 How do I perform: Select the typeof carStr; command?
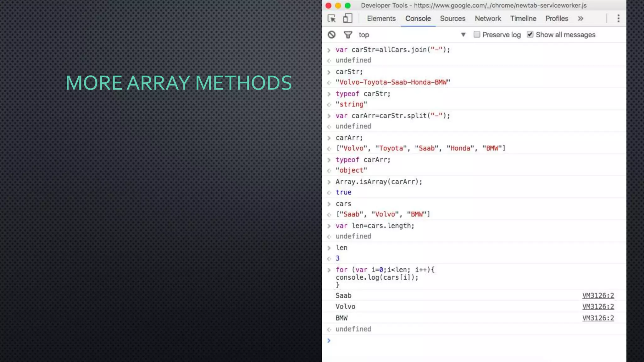pyautogui.click(x=363, y=94)
